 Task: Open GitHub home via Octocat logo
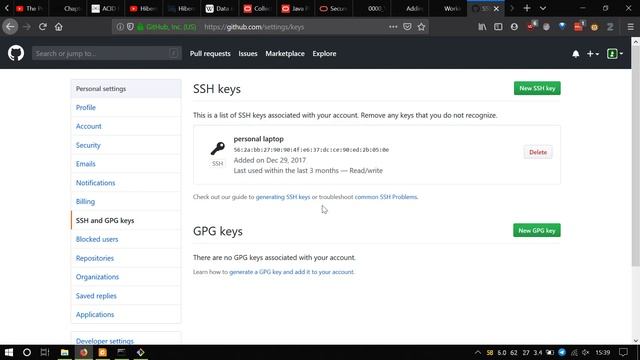point(16,53)
